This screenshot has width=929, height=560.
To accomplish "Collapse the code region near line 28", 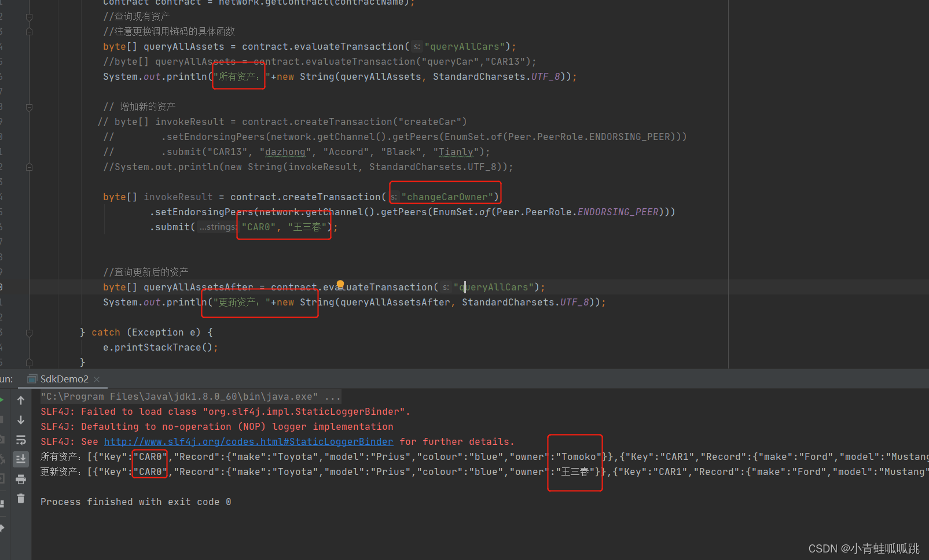I will click(29, 107).
